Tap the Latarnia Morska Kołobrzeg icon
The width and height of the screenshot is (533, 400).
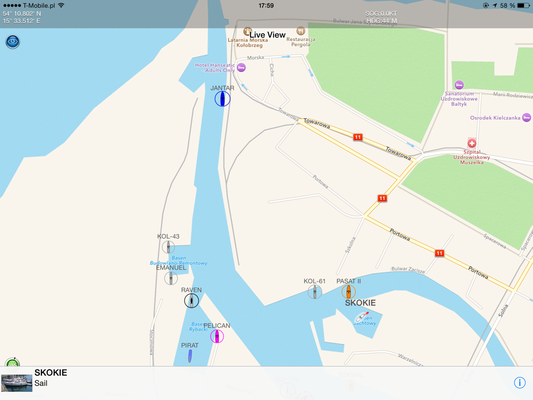point(247,32)
